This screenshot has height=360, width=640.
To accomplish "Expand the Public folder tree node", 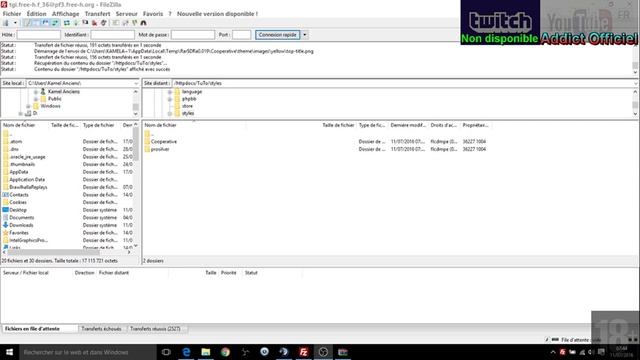I will point(36,99).
